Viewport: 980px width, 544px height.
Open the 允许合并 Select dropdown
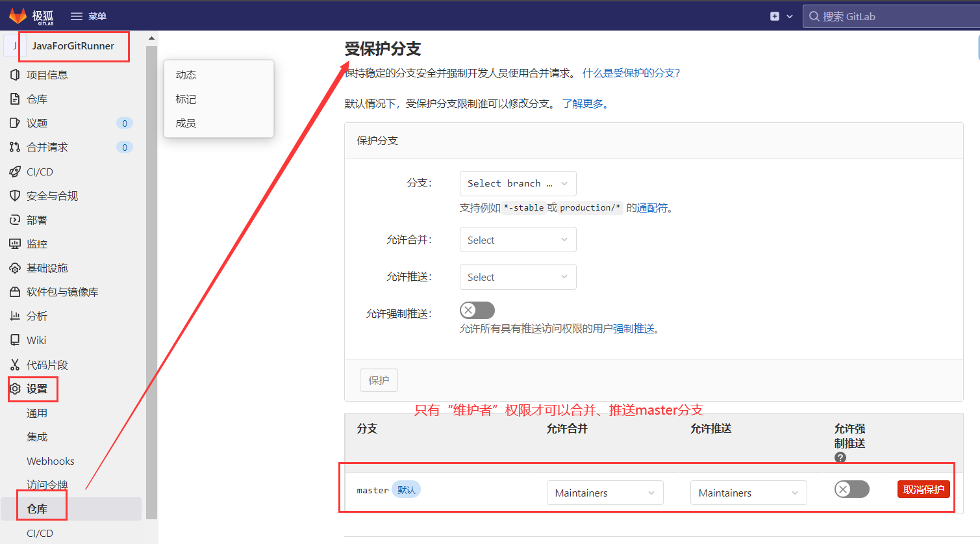pos(518,239)
